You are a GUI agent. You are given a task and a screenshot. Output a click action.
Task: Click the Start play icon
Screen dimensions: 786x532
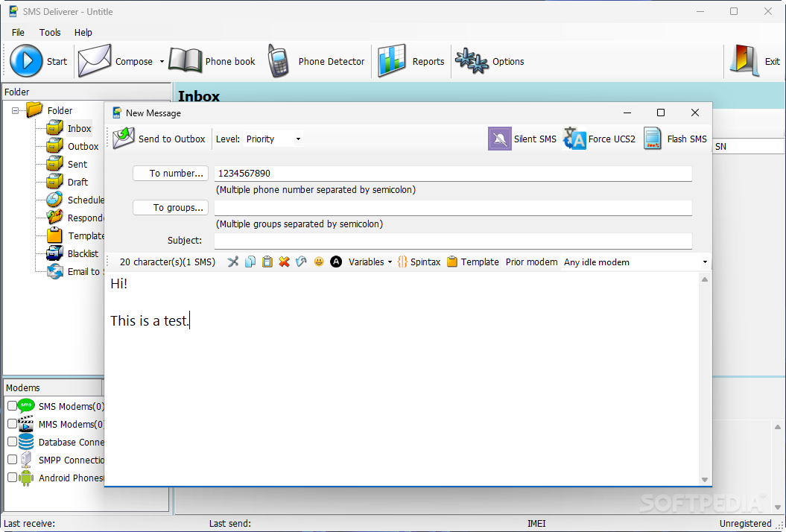coord(26,60)
